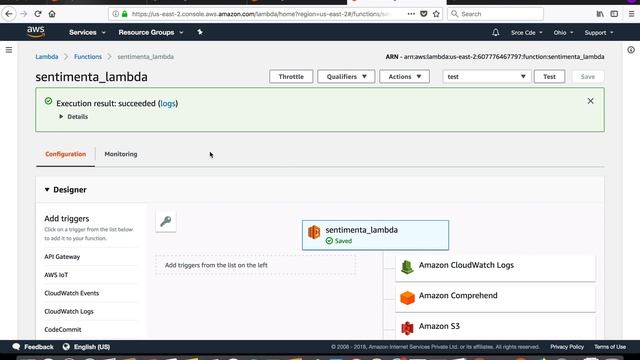Click the browser forward arrow
Viewport: 640px width, 360px height.
click(x=23, y=14)
